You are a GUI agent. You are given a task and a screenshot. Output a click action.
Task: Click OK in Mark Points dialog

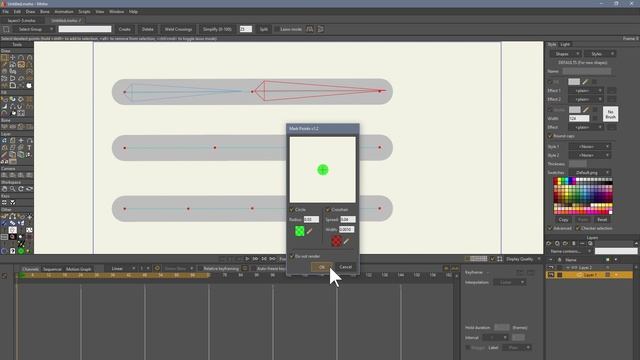[x=322, y=267]
